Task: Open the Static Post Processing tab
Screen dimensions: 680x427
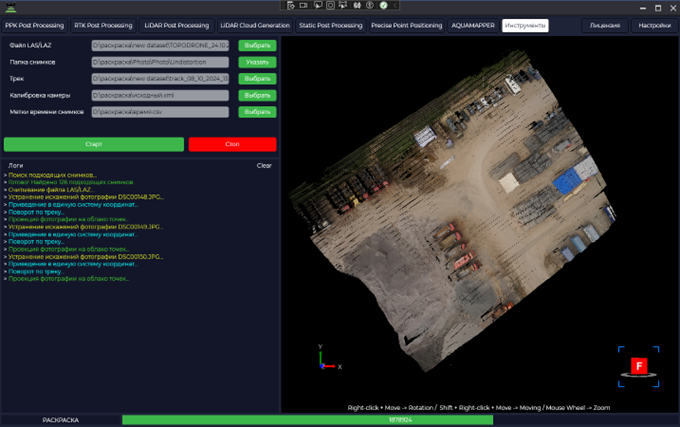Action: tap(330, 26)
